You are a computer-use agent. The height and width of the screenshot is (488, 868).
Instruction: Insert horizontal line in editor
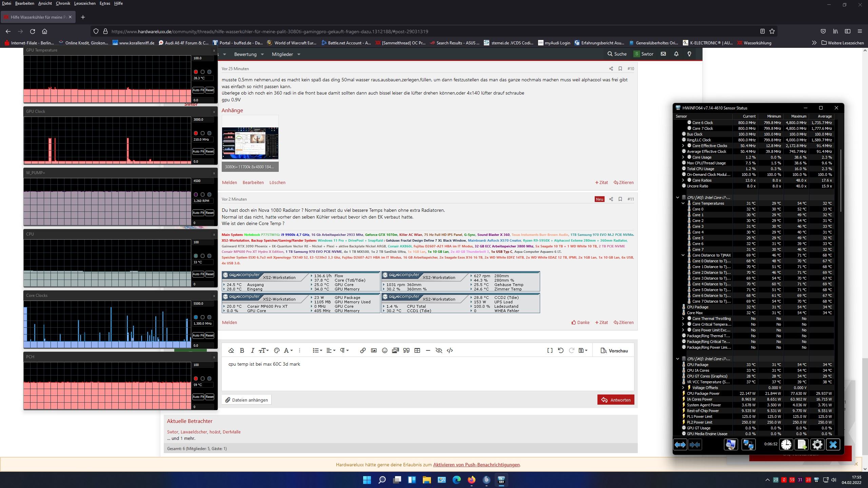coord(428,350)
